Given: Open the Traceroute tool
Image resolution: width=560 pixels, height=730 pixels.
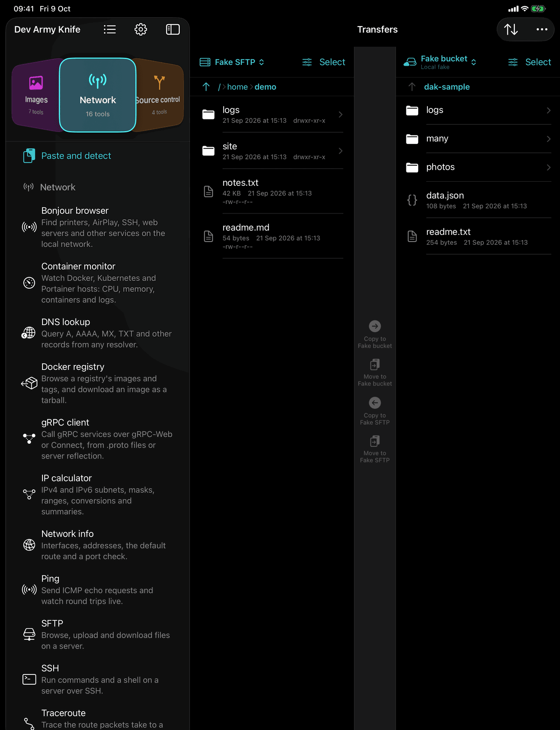Looking at the screenshot, I should click(x=98, y=719).
